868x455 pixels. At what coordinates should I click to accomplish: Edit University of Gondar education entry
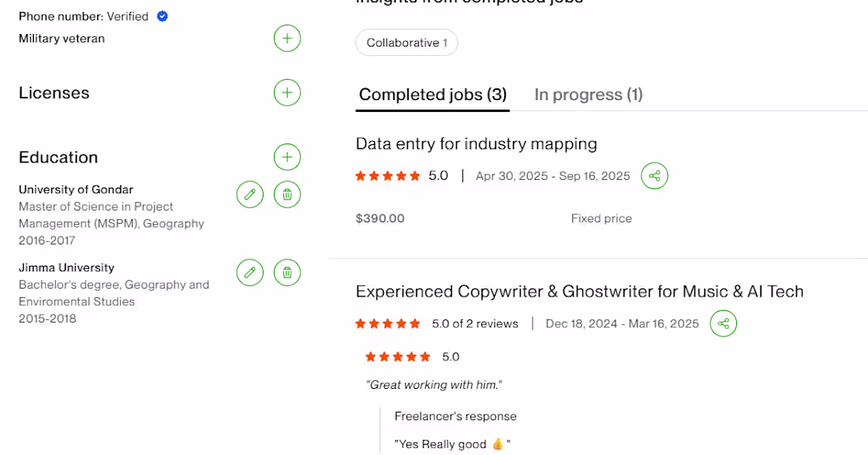[x=249, y=194]
